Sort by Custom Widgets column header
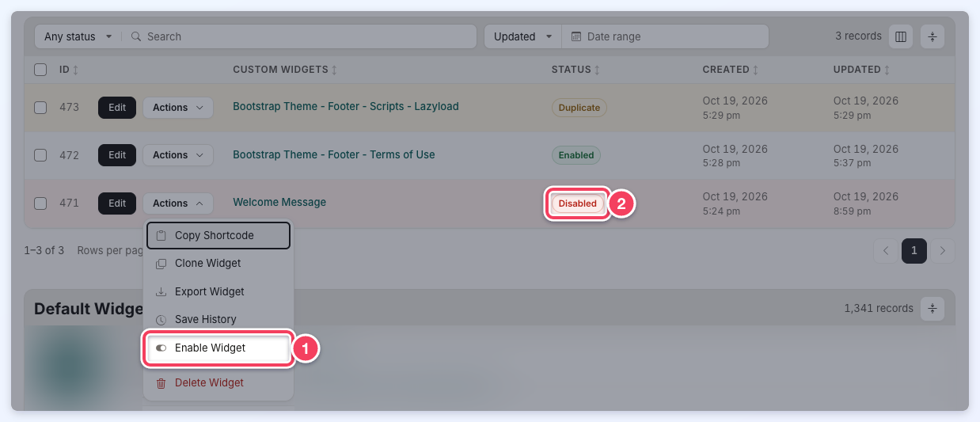Screen dimensions: 980x422 [x=285, y=70]
